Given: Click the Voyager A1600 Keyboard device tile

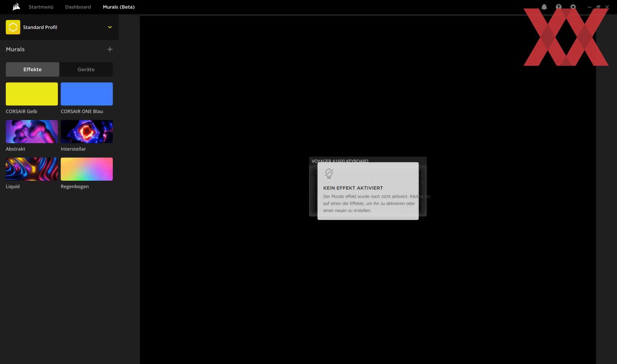Looking at the screenshot, I should pyautogui.click(x=368, y=186).
